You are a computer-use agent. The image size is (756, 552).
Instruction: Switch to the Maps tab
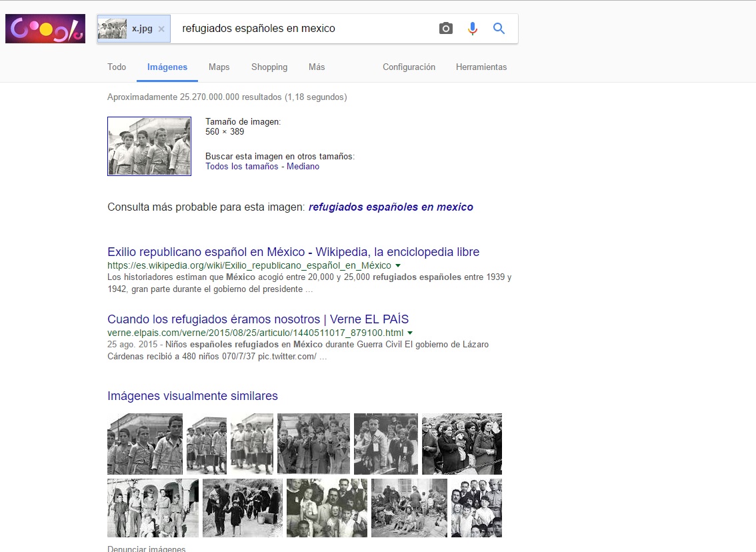click(x=219, y=67)
